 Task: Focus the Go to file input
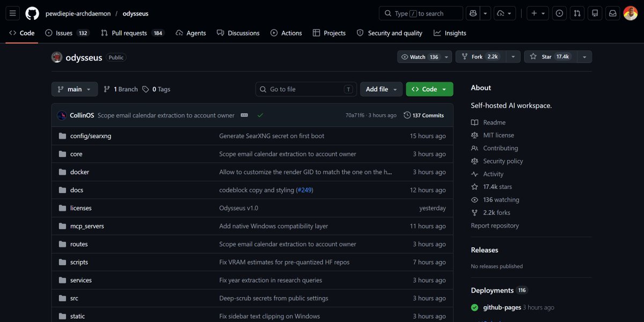[306, 89]
